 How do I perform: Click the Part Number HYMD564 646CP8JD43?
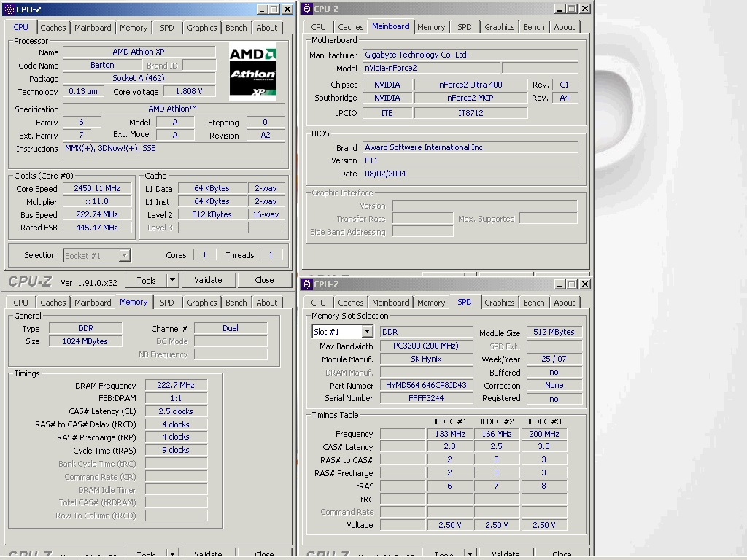click(x=426, y=385)
